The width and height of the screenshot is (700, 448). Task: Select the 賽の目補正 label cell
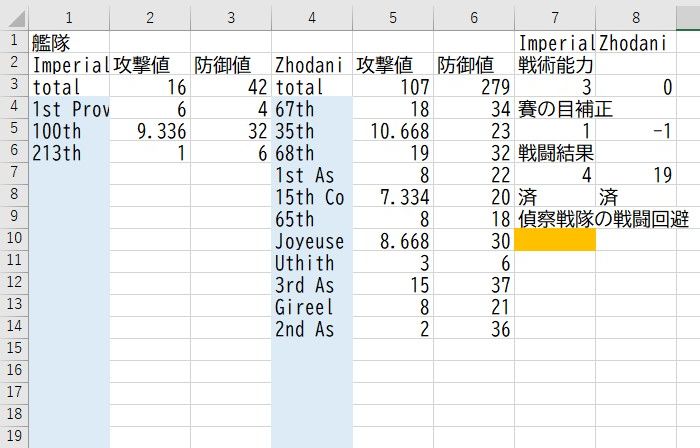(x=554, y=108)
